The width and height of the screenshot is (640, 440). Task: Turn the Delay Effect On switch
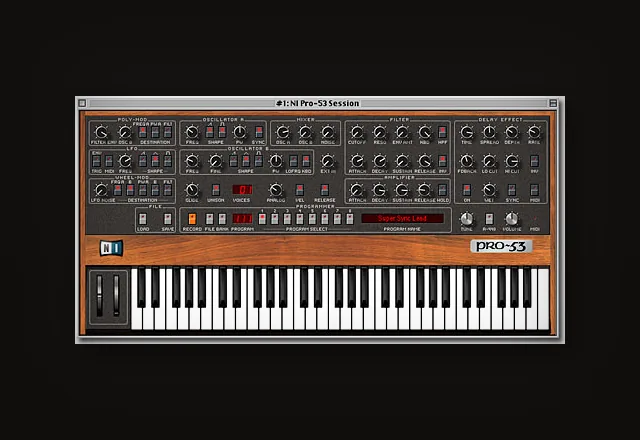pos(467,190)
